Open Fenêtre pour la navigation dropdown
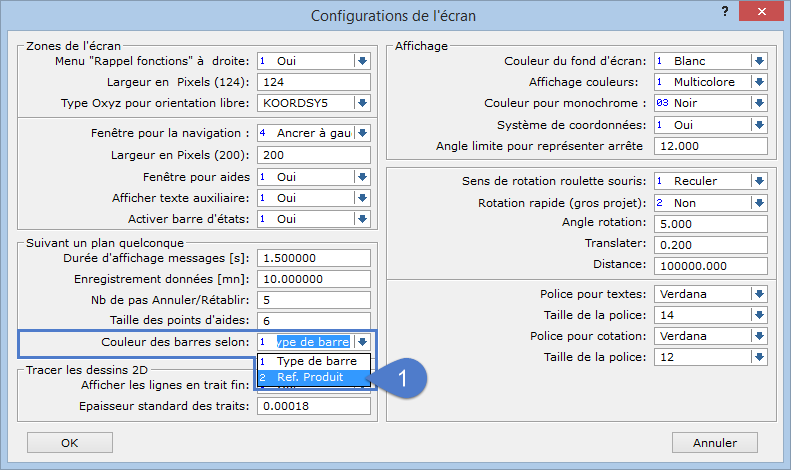The image size is (791, 470). [x=361, y=133]
